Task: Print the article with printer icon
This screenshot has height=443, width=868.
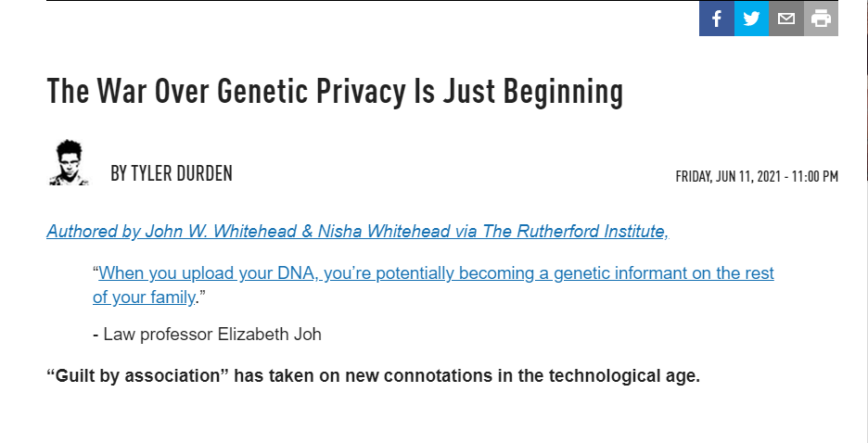Action: coord(821,18)
